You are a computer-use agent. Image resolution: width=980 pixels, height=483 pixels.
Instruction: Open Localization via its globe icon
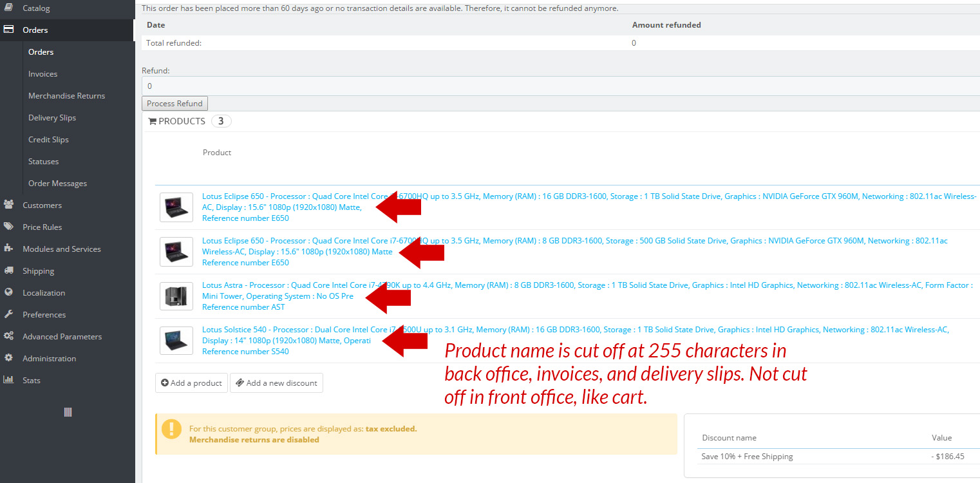[9, 292]
